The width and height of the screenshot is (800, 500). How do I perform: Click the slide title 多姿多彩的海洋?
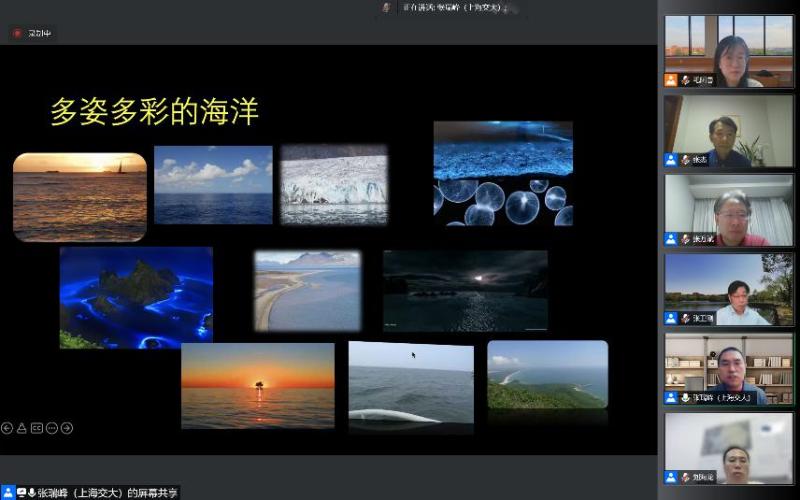[155, 112]
